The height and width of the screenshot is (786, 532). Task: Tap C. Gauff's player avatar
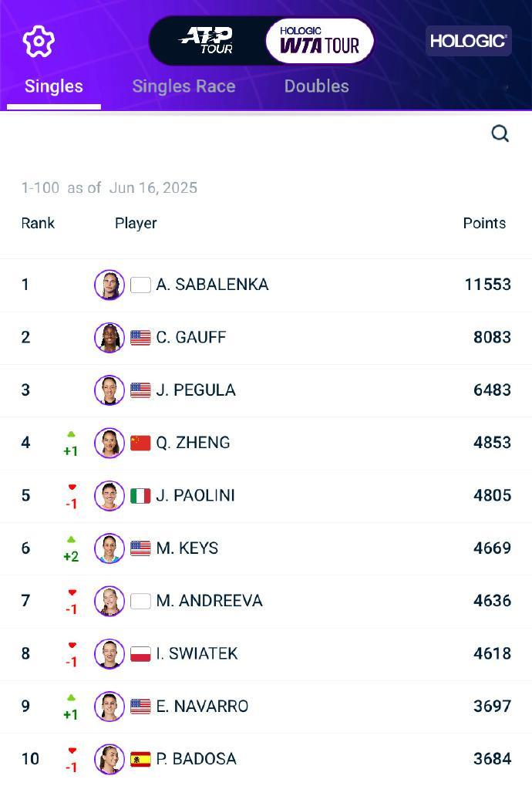tap(109, 337)
